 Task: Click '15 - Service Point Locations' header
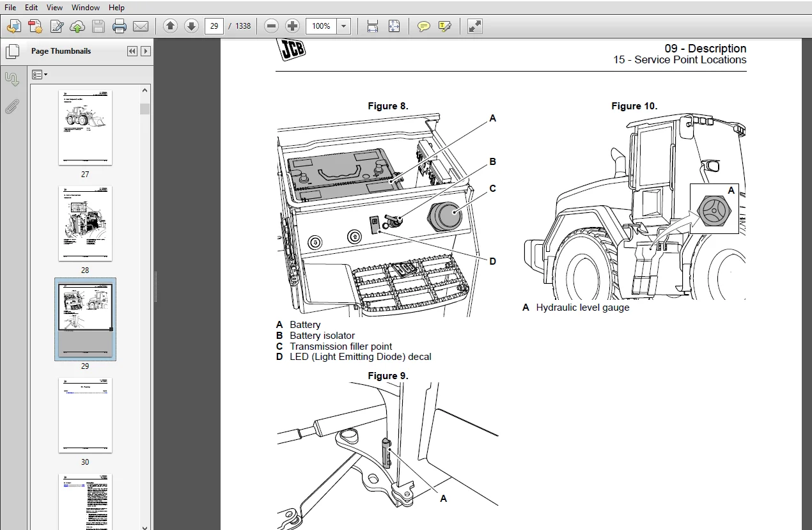(x=680, y=60)
